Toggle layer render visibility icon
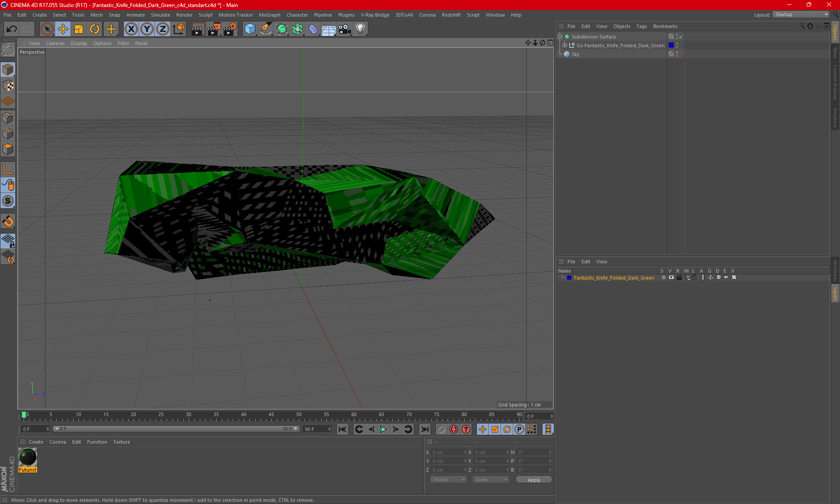Viewport: 840px width, 504px height. pos(679,277)
